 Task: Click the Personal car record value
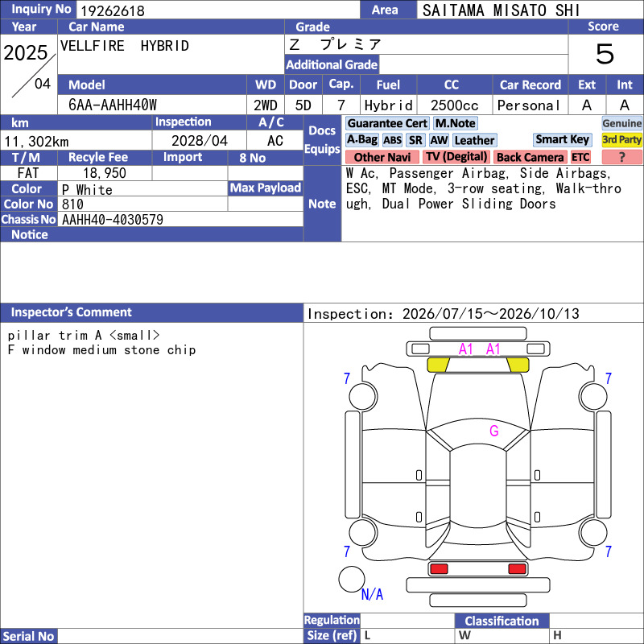528,105
